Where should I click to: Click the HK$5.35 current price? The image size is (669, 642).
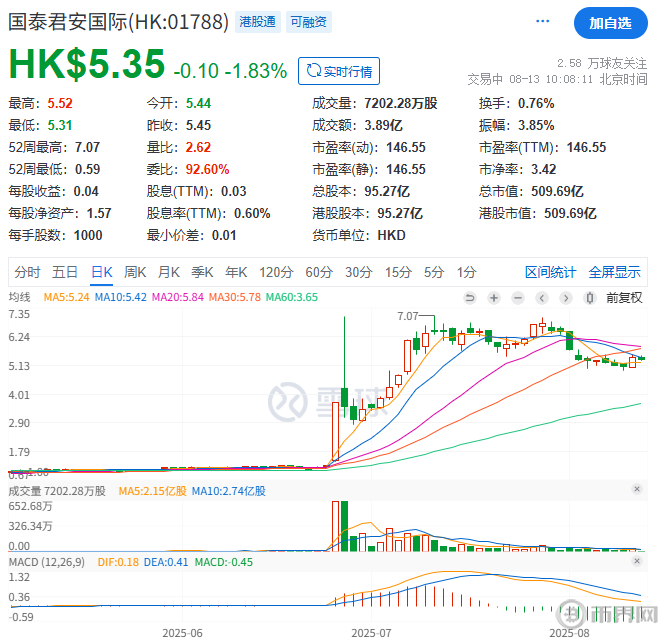(x=87, y=64)
